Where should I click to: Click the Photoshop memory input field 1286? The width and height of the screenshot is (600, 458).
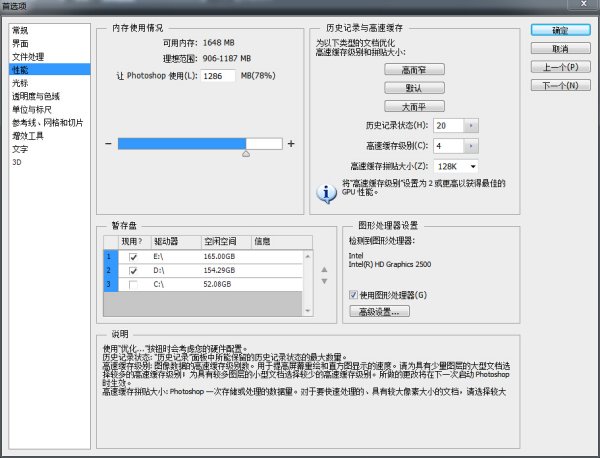[218, 76]
